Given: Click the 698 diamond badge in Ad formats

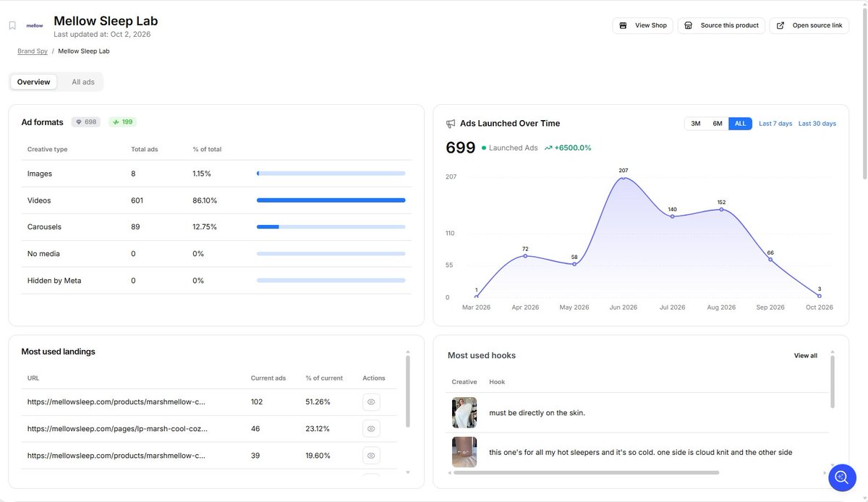Looking at the screenshot, I should pos(86,122).
